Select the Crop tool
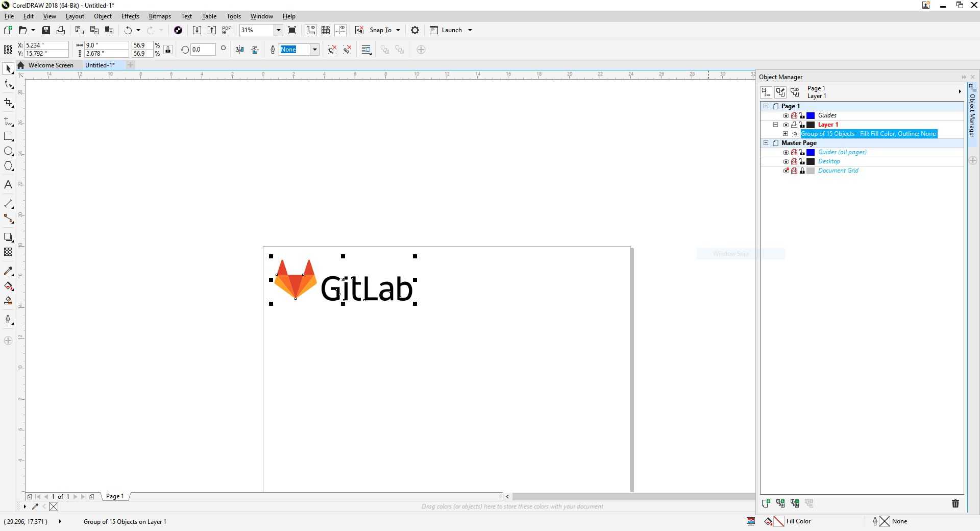The width and height of the screenshot is (980, 531). pyautogui.click(x=8, y=103)
